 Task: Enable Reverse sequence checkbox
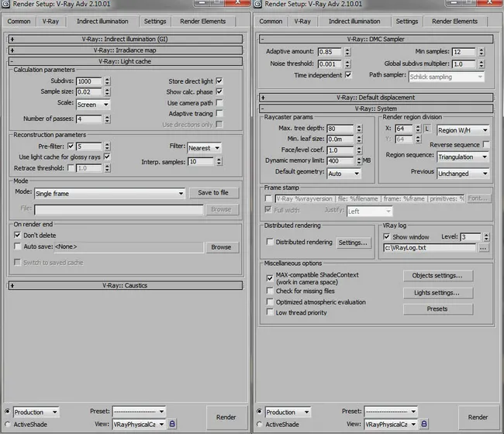tap(486, 145)
